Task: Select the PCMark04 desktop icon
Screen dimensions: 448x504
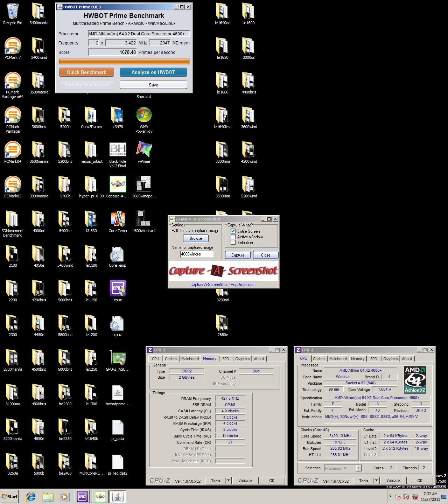Action: coord(13,150)
